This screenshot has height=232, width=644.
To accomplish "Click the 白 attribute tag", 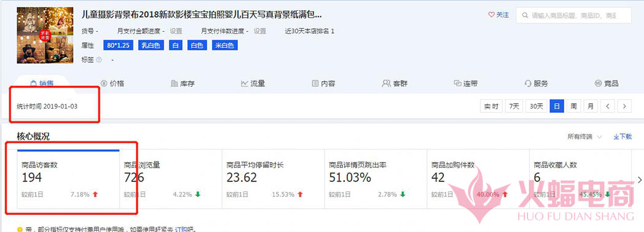I will point(176,45).
